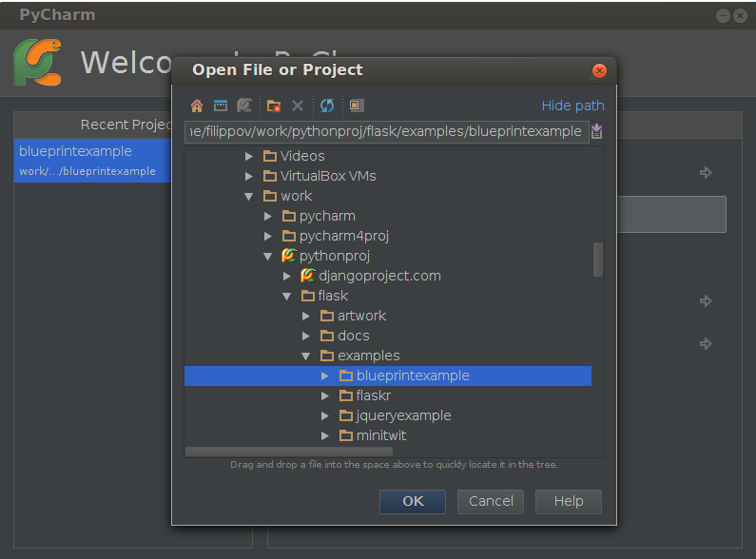Click in the file path text field
The width and height of the screenshot is (756, 559).
click(385, 131)
